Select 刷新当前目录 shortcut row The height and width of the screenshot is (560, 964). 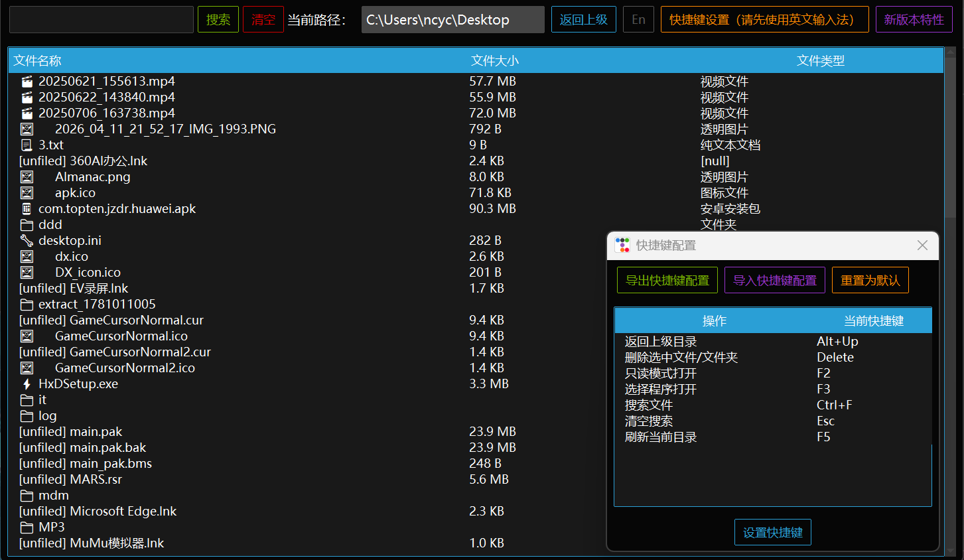(x=773, y=437)
